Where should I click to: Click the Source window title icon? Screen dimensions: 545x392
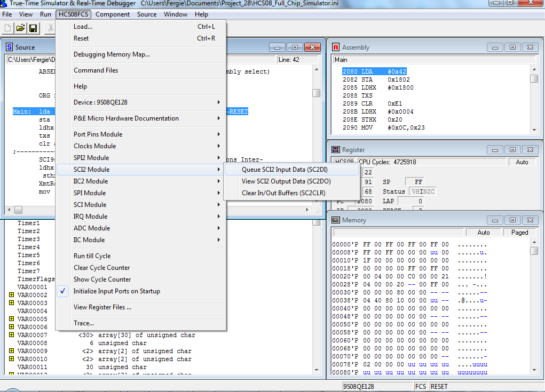click(x=9, y=47)
